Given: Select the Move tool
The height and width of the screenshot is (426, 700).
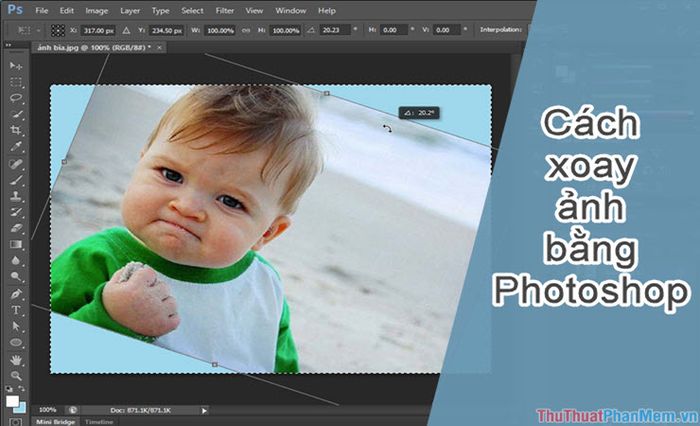Looking at the screenshot, I should pos(16,66).
